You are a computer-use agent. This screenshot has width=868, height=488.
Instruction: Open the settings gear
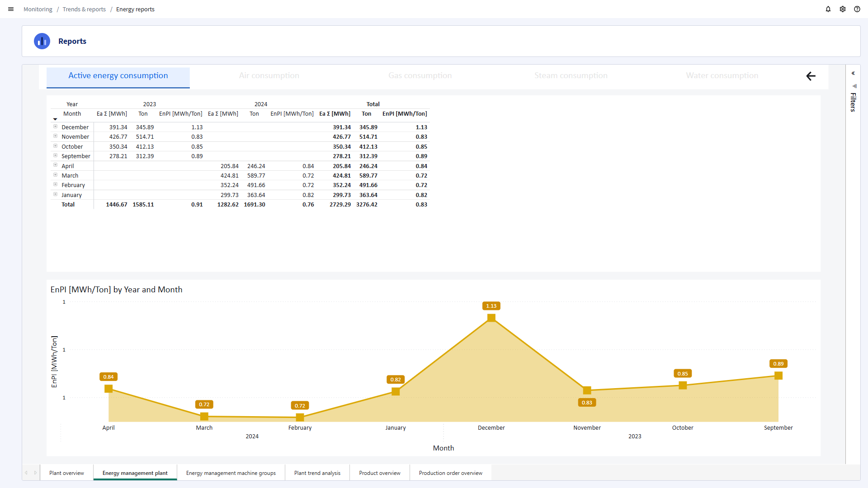coord(843,9)
